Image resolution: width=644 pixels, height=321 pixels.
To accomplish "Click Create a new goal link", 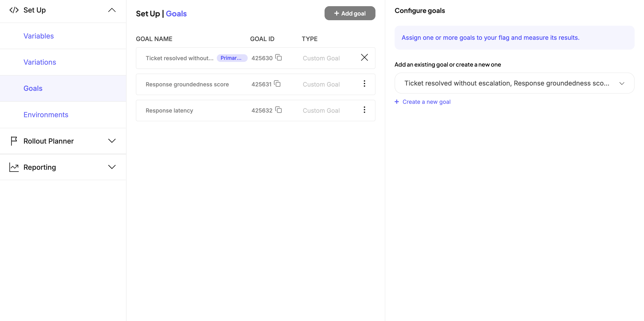I will pyautogui.click(x=427, y=102).
